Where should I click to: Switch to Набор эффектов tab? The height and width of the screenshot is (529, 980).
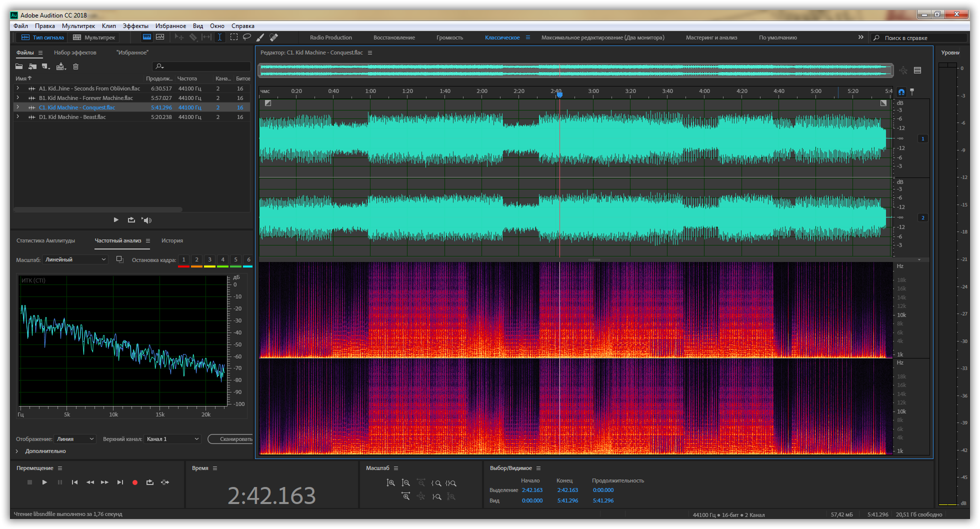[75, 52]
